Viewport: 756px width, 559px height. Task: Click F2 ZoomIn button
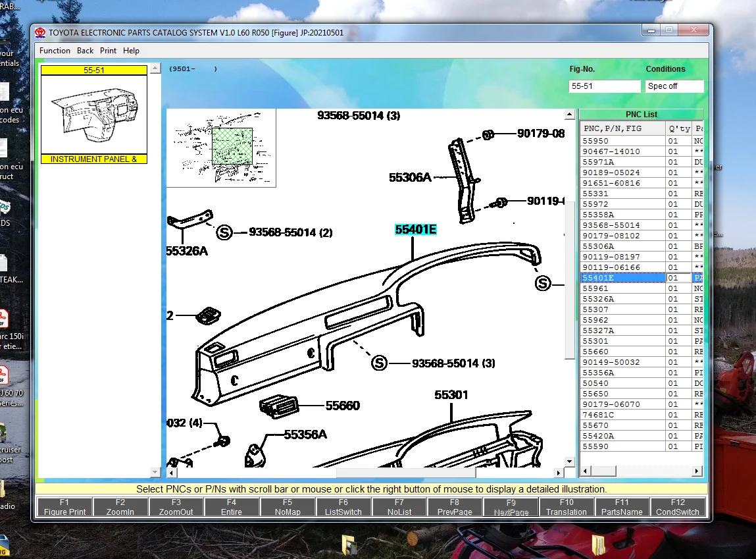click(x=120, y=507)
